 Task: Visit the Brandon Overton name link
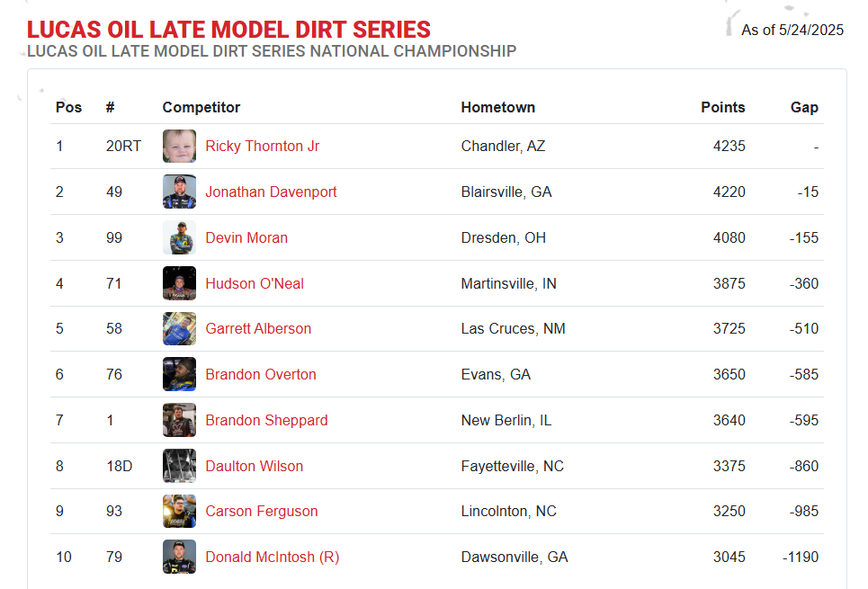click(x=261, y=375)
